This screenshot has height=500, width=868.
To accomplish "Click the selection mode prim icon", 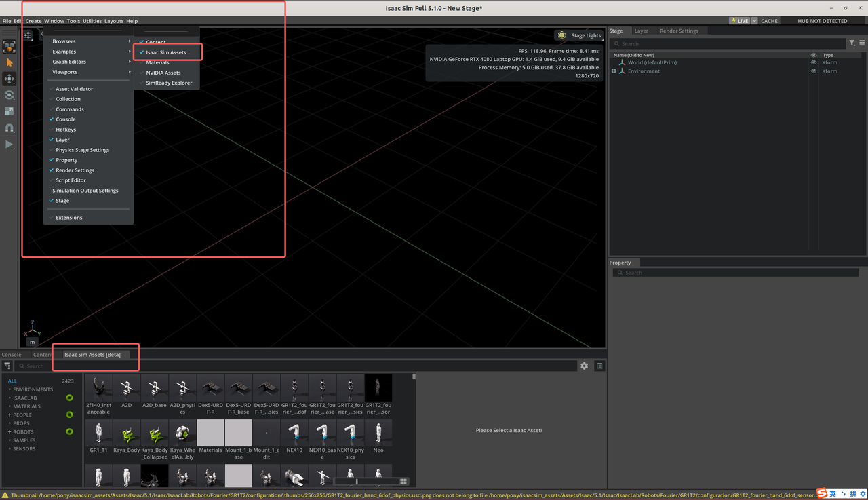I will [x=9, y=46].
